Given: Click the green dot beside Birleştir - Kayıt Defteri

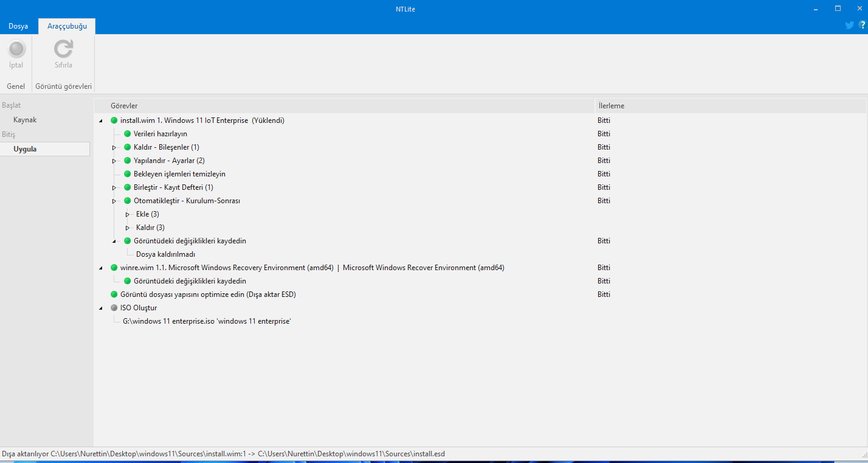Looking at the screenshot, I should click(128, 187).
